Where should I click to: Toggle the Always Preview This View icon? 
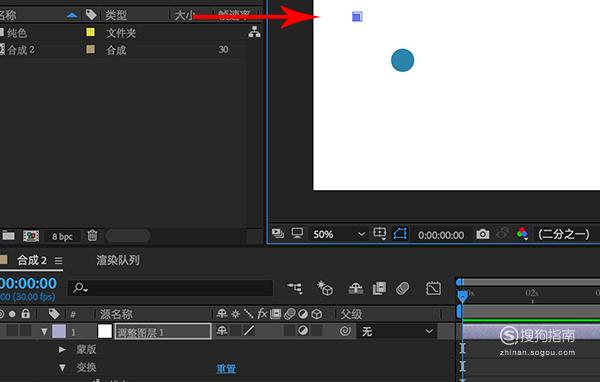(277, 233)
